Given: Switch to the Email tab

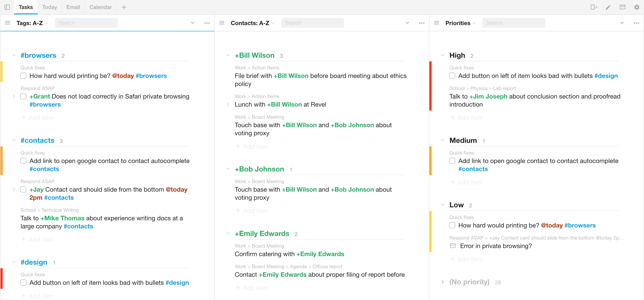Looking at the screenshot, I should (x=73, y=7).
